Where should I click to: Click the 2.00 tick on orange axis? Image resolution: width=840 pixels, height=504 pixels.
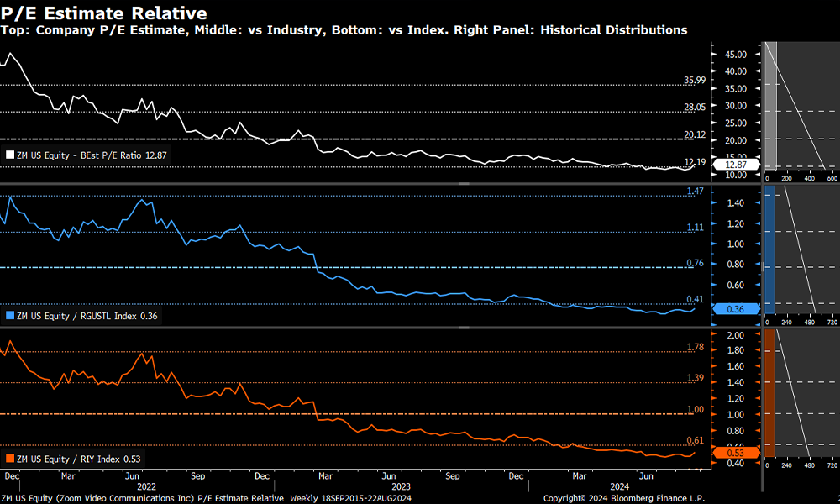(x=736, y=335)
